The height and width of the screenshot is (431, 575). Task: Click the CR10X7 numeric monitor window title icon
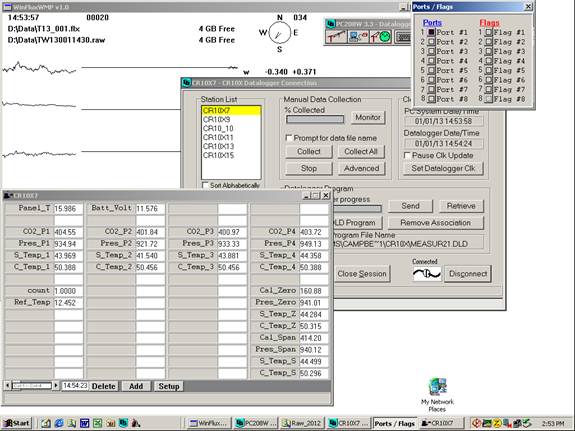[x=8, y=196]
